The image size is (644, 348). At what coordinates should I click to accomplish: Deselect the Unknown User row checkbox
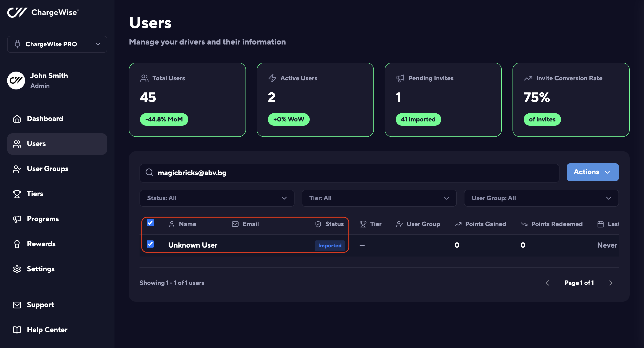(x=150, y=244)
